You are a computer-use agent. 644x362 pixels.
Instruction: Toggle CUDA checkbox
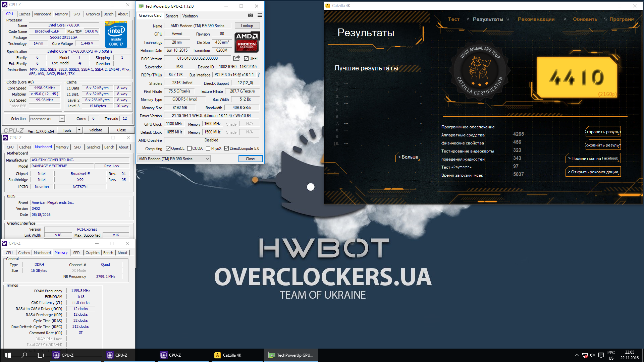coord(189,148)
